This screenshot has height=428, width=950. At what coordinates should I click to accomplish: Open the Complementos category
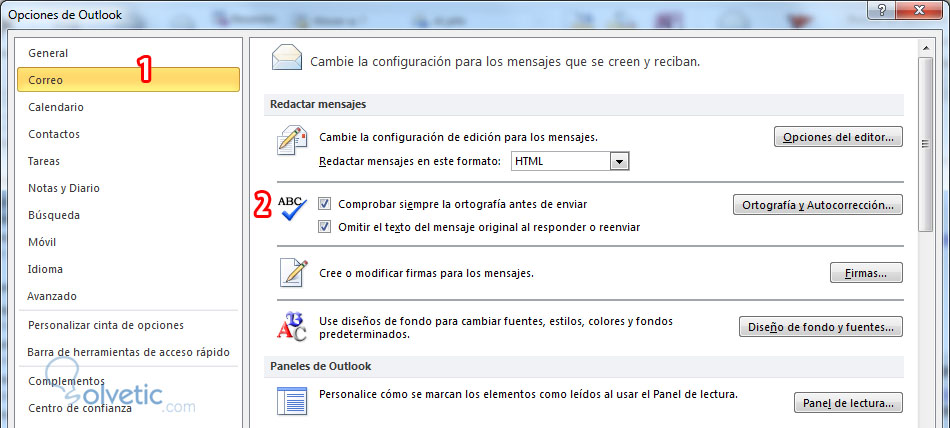coord(129,381)
